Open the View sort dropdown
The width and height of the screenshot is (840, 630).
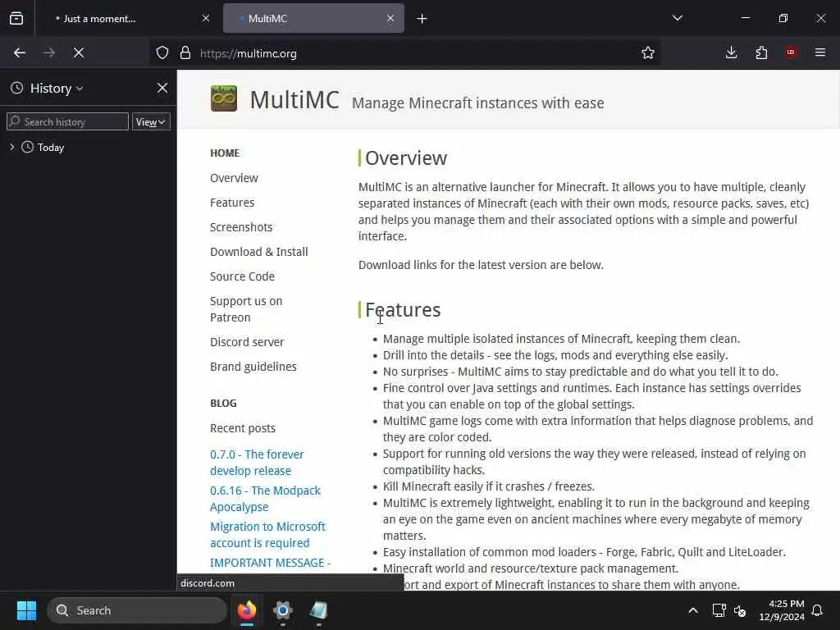point(151,121)
